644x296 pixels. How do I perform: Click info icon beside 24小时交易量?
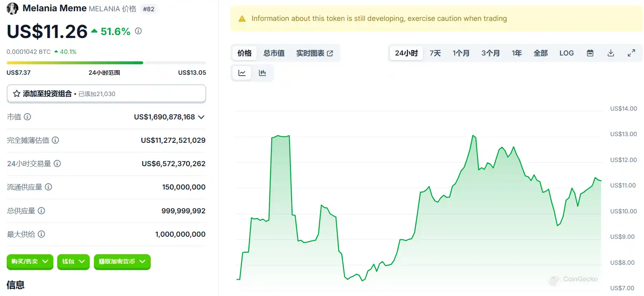[x=58, y=164]
